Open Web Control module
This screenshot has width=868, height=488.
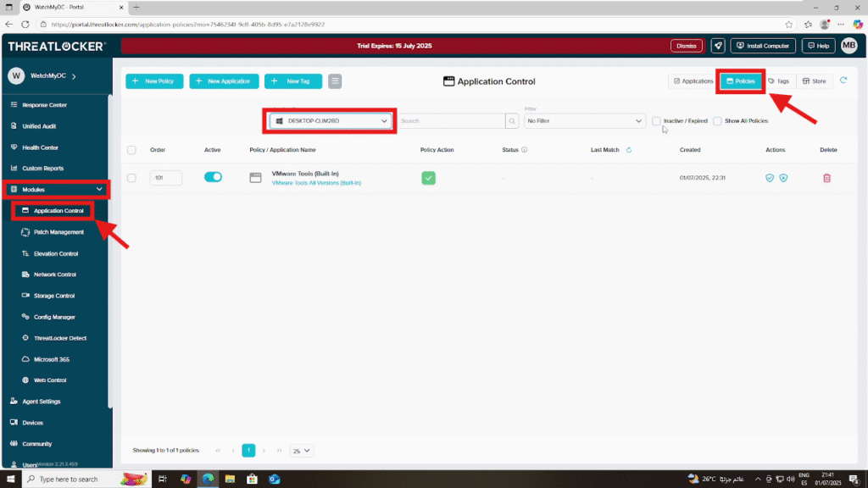point(50,380)
